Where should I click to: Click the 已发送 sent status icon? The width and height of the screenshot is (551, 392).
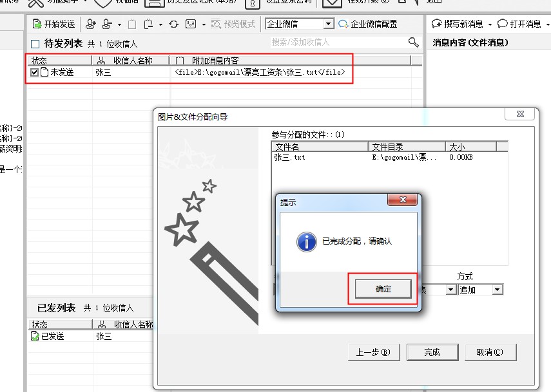(x=35, y=336)
